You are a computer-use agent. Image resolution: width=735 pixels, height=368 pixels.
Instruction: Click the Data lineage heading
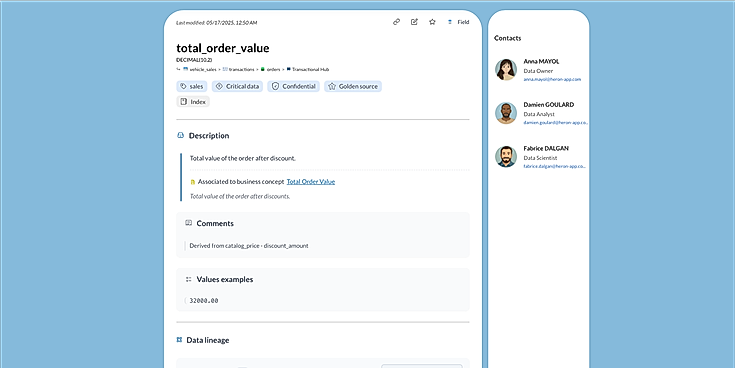208,340
